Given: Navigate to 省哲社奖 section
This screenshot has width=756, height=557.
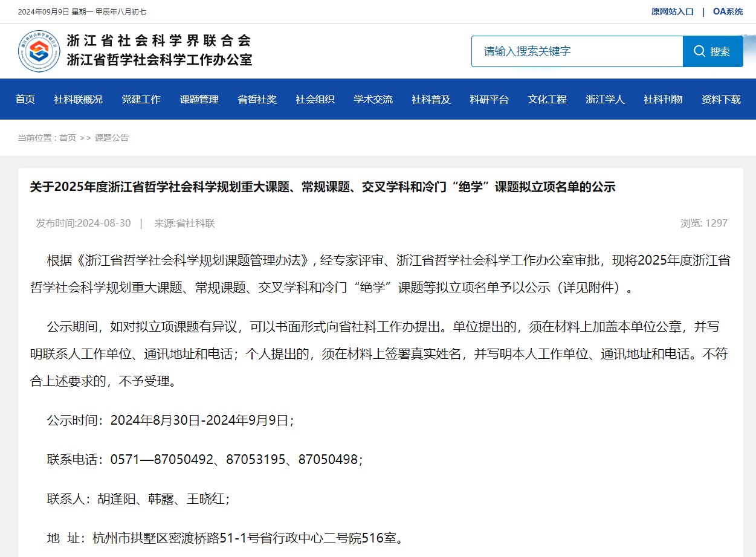Looking at the screenshot, I should [x=257, y=100].
